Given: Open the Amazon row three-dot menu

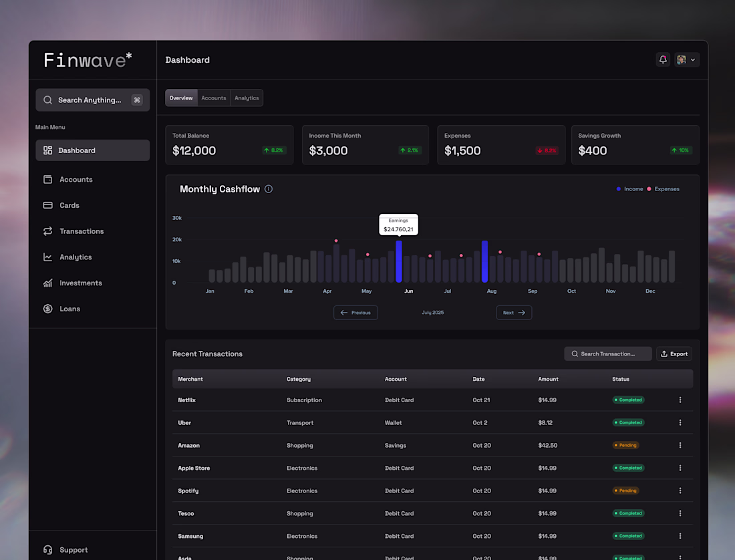Looking at the screenshot, I should pos(680,445).
